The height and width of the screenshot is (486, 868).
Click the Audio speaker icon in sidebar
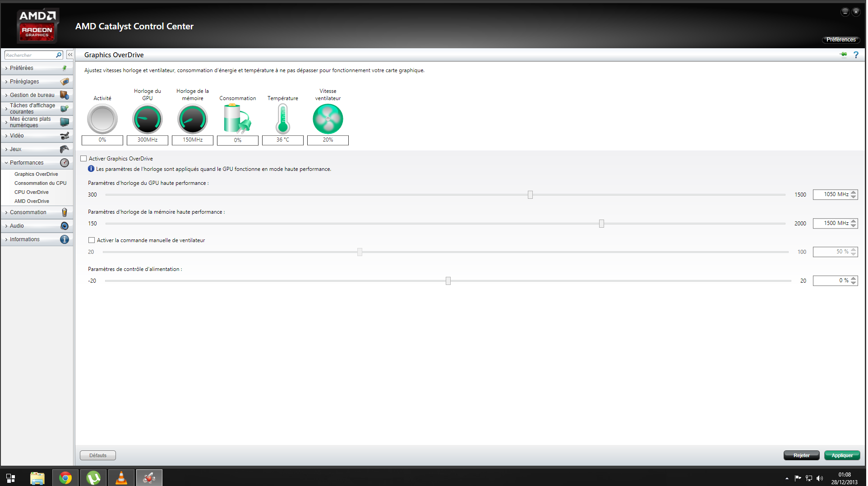point(65,226)
